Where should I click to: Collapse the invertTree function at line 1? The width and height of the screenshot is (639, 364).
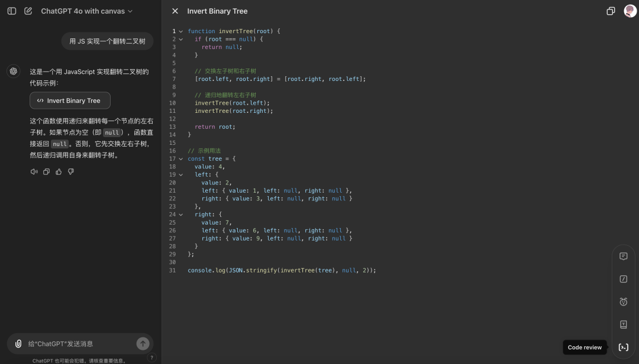(181, 31)
